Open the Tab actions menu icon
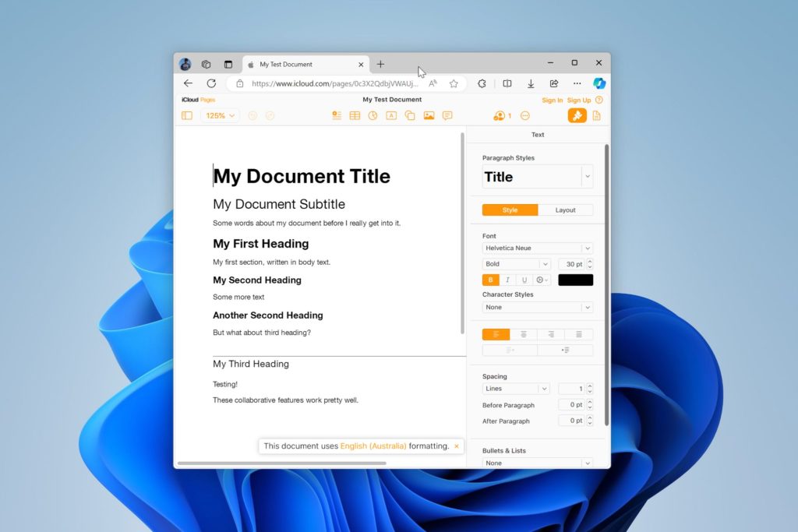This screenshot has height=532, width=798. (228, 64)
